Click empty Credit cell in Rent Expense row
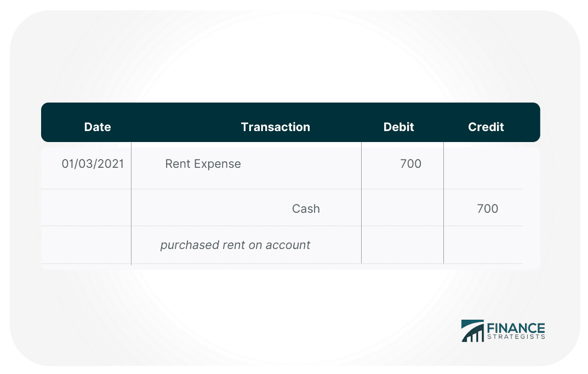The width and height of the screenshot is (588, 374). tap(482, 166)
